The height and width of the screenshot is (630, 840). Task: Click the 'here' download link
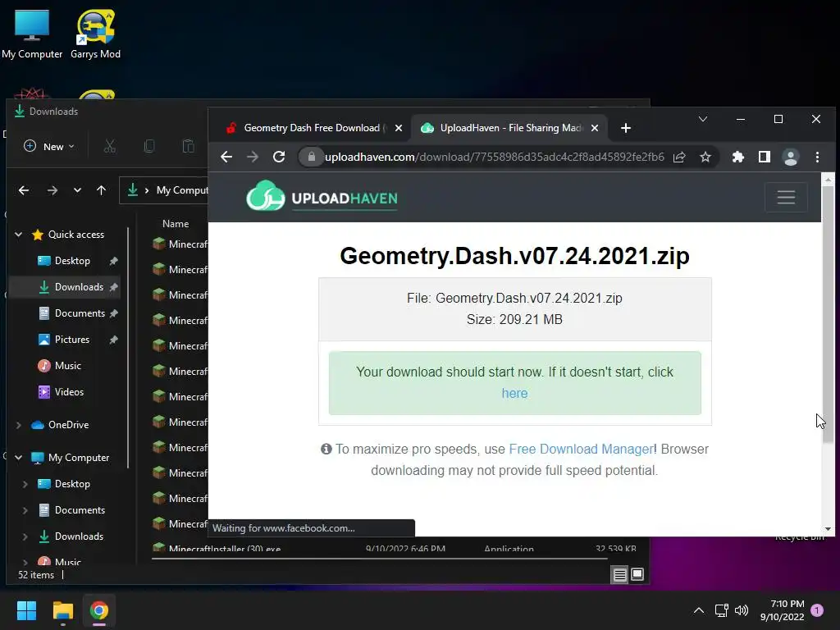coord(515,393)
